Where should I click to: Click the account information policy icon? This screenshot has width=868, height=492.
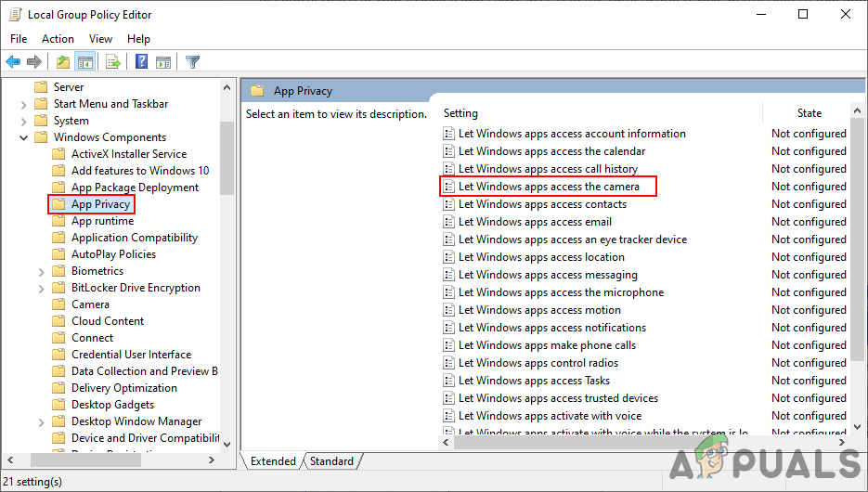click(449, 134)
